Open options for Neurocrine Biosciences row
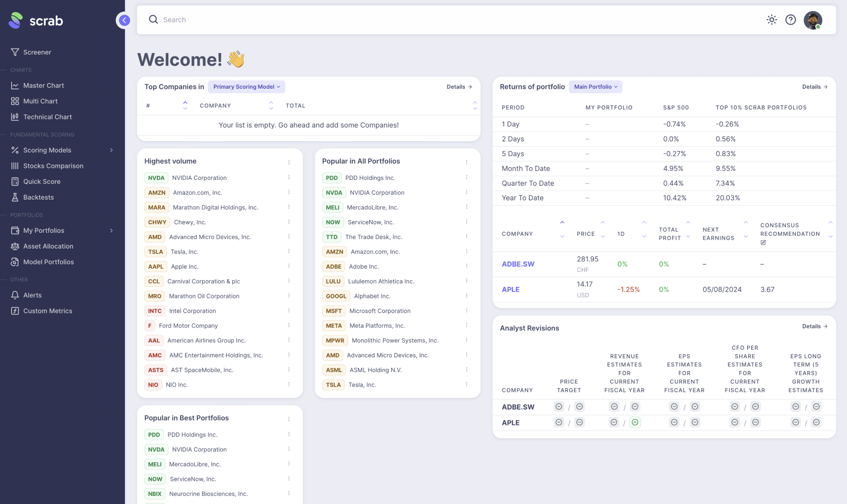Image resolution: width=847 pixels, height=504 pixels. pos(289,493)
